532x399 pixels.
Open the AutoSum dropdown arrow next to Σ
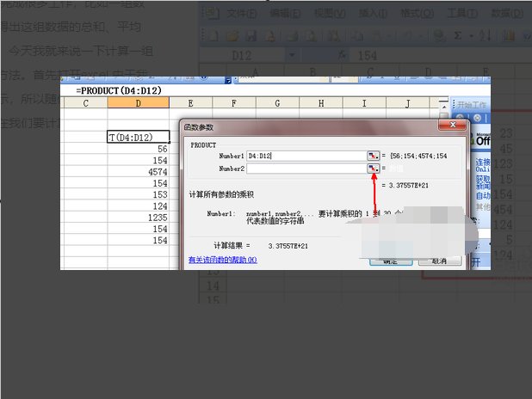471,35
